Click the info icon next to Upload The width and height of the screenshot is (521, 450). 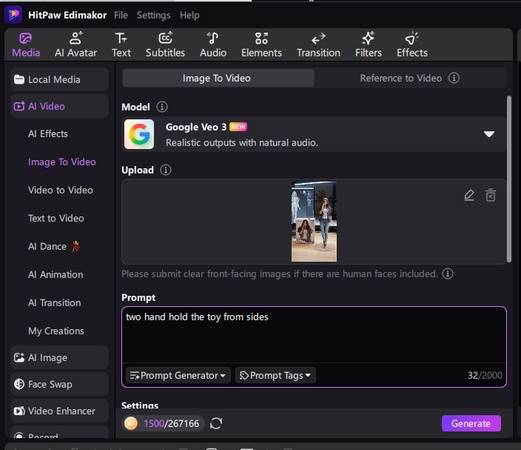pos(166,170)
